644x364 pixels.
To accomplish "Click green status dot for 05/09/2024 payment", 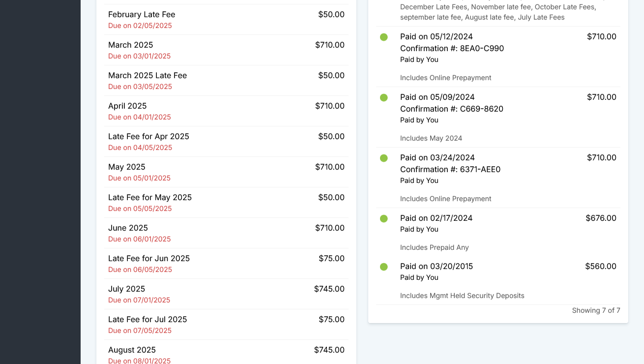I will [384, 97].
